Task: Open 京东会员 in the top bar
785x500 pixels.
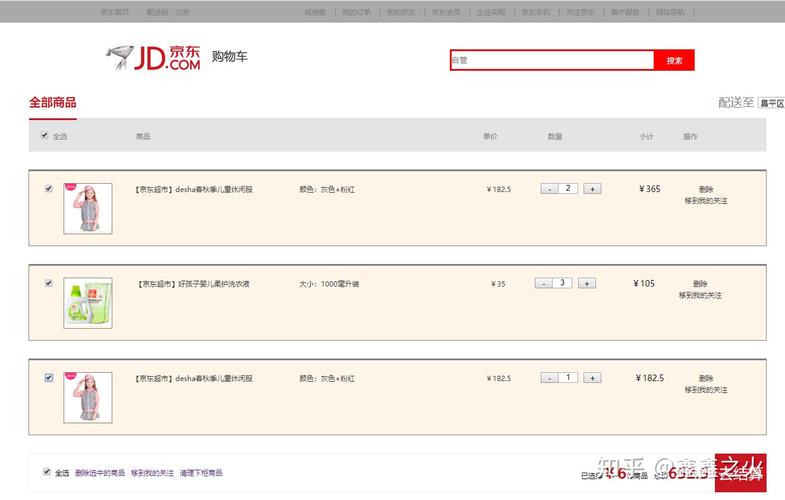Action: (446, 12)
